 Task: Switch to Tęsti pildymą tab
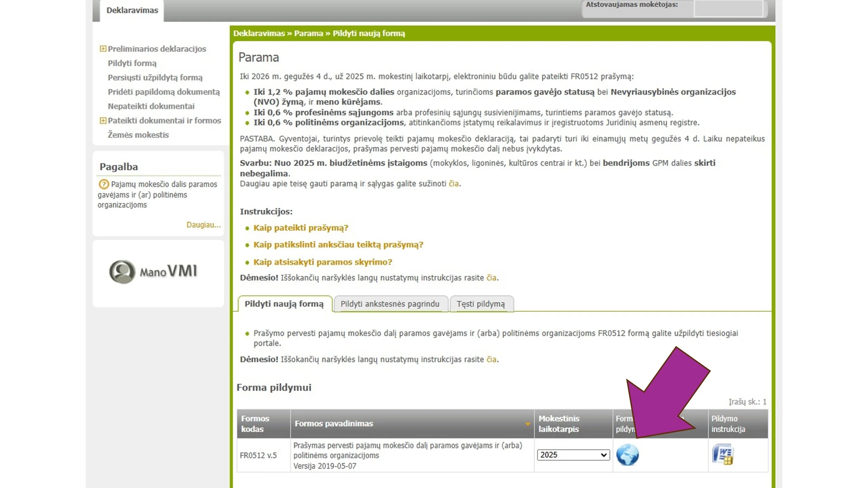[x=481, y=304]
